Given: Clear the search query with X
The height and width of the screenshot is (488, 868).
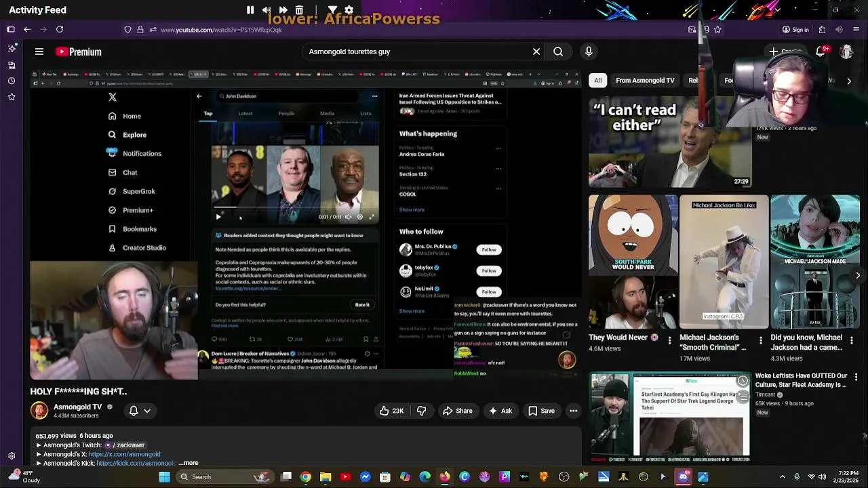Looking at the screenshot, I should pyautogui.click(x=536, y=52).
